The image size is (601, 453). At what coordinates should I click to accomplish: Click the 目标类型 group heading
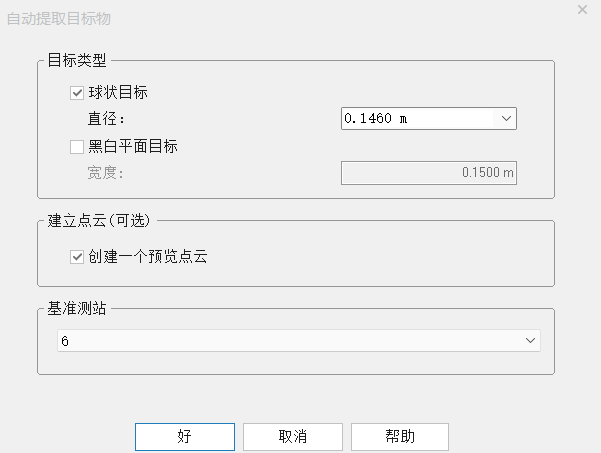point(77,60)
